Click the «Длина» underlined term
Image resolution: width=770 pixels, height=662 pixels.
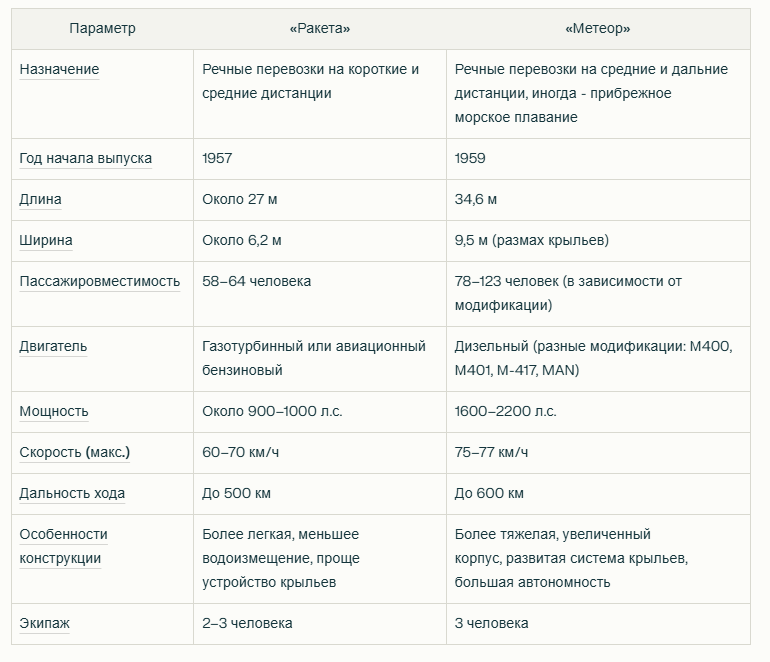click(x=40, y=199)
